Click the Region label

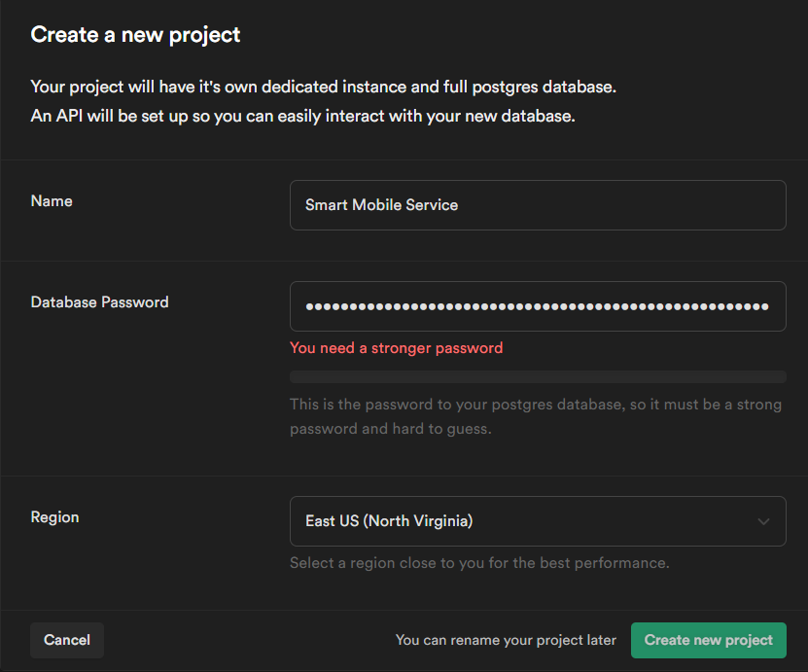(x=54, y=517)
